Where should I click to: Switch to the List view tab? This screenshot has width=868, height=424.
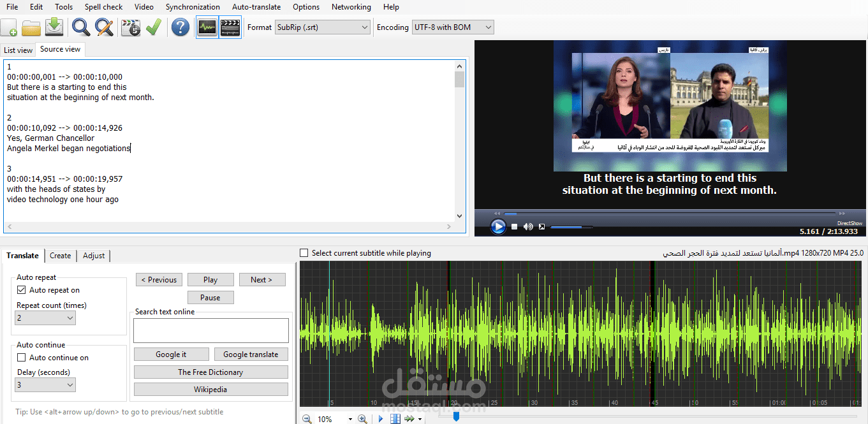coord(18,50)
